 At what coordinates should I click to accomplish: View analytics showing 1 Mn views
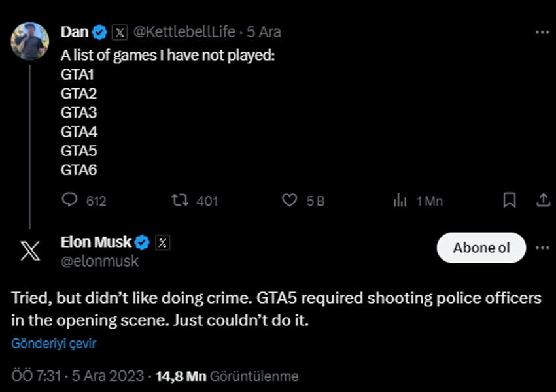[x=400, y=201]
